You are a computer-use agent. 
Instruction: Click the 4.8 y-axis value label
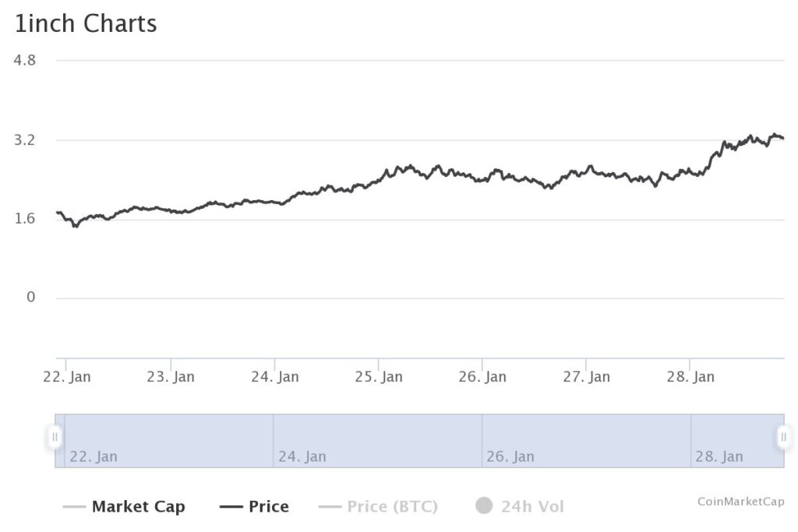(26, 60)
